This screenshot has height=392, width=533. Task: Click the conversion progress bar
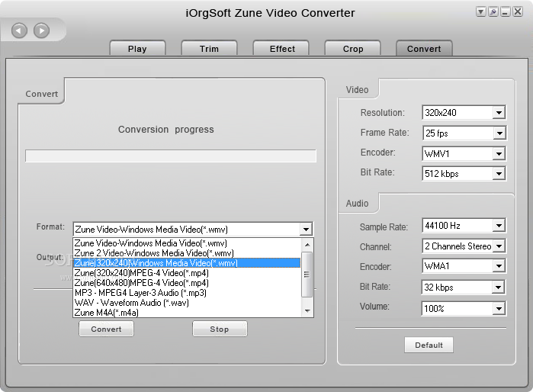click(x=171, y=156)
